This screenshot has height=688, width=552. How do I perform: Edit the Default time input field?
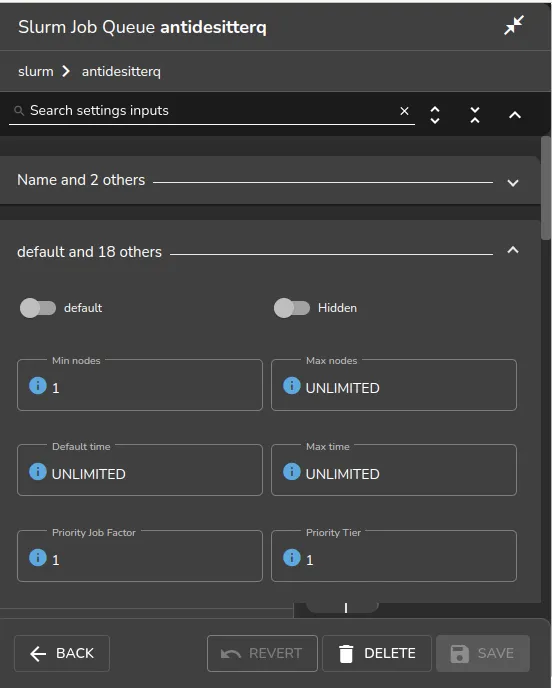[x=140, y=470]
